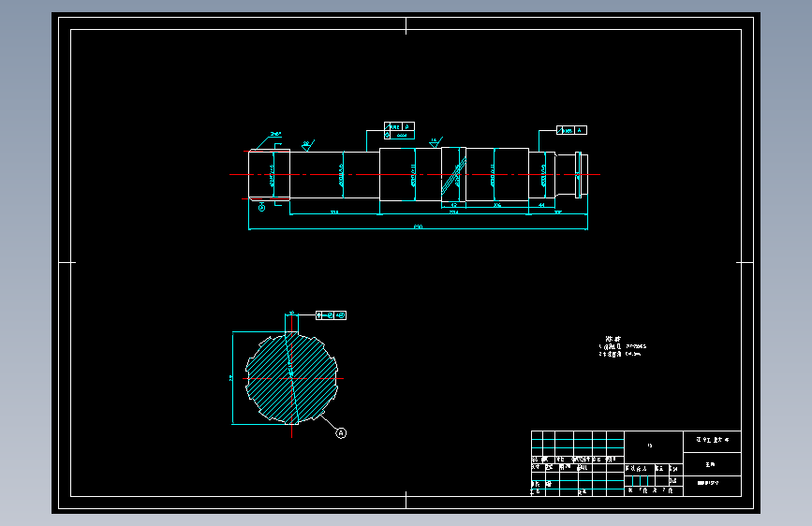This screenshot has height=526, width=812.
Task: Select the keyway width dimension atop the cross-section
Action: [291, 314]
